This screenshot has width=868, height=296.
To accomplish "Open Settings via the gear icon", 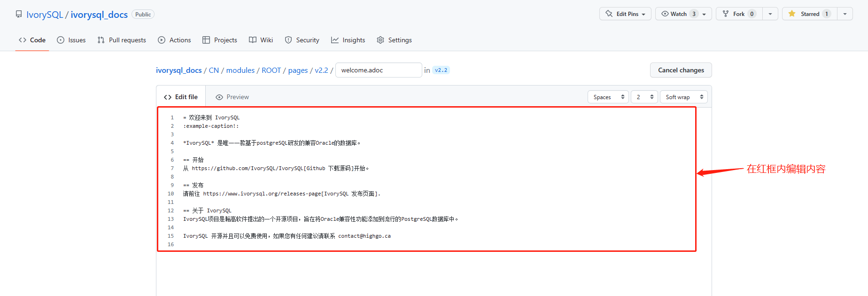I will pos(380,40).
